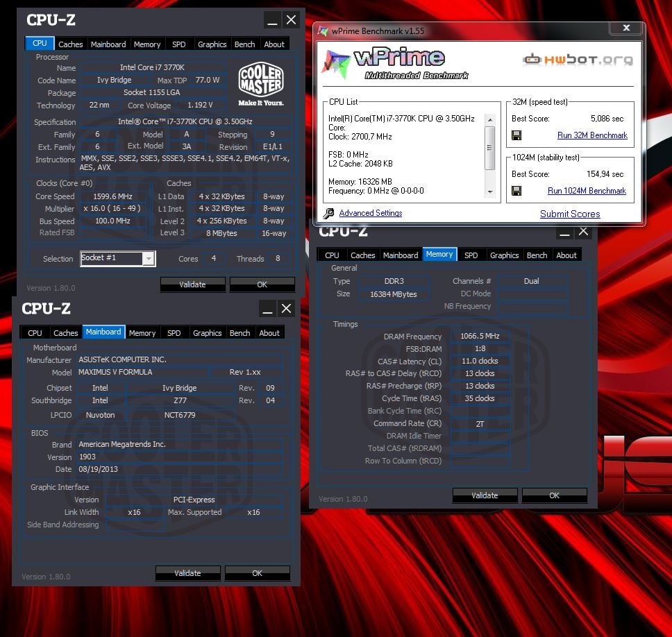Open the Caches tab in the top CPU-Z window
This screenshot has width=672, height=637.
pos(71,44)
